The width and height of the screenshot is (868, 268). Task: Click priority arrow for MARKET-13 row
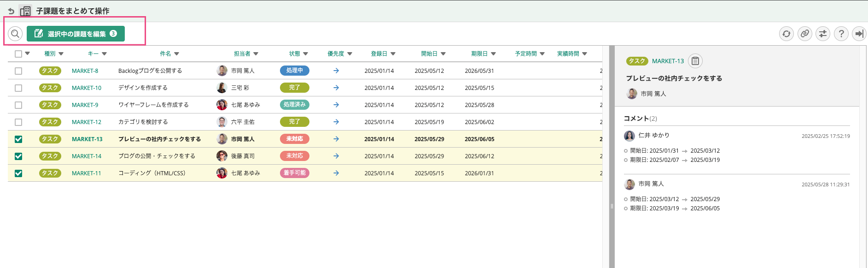pyautogui.click(x=336, y=139)
